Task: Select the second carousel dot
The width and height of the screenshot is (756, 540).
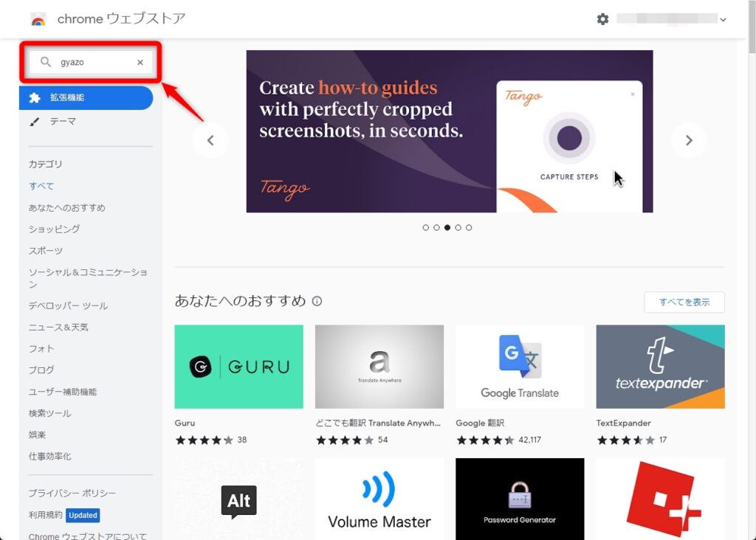Action: coord(436,227)
